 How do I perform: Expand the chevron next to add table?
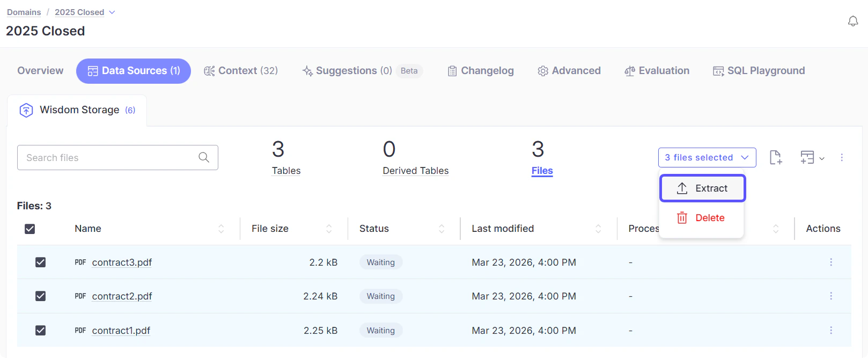822,158
